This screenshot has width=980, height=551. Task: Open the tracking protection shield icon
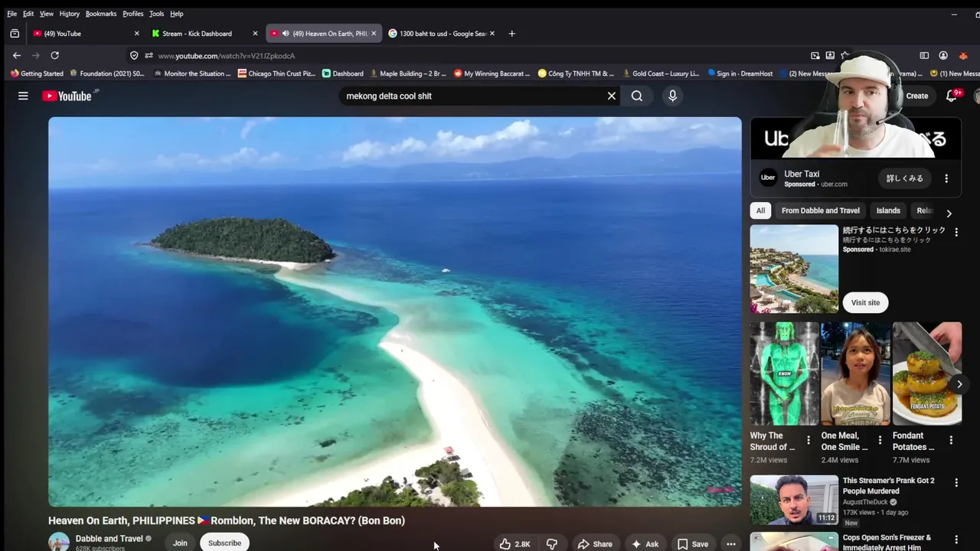[x=134, y=55]
